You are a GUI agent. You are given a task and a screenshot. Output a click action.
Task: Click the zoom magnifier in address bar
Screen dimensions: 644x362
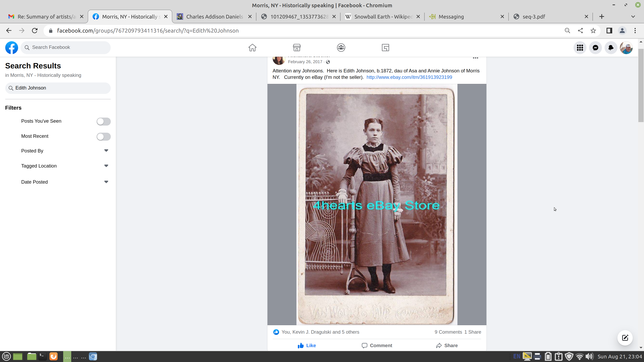[567, 31]
